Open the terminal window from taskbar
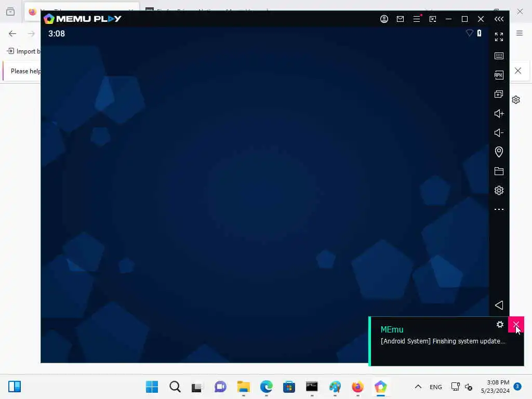Image resolution: width=532 pixels, height=399 pixels. (x=312, y=387)
